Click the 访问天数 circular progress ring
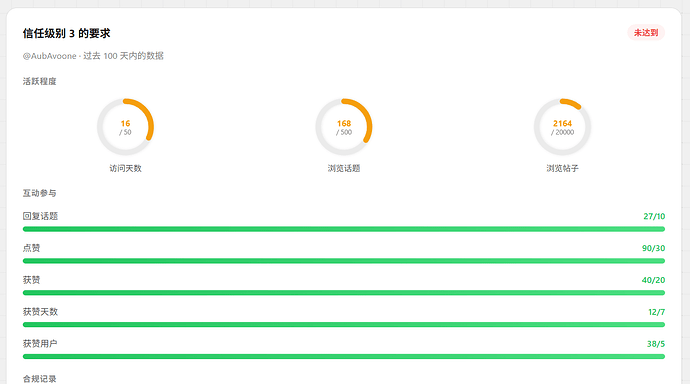 coord(125,127)
